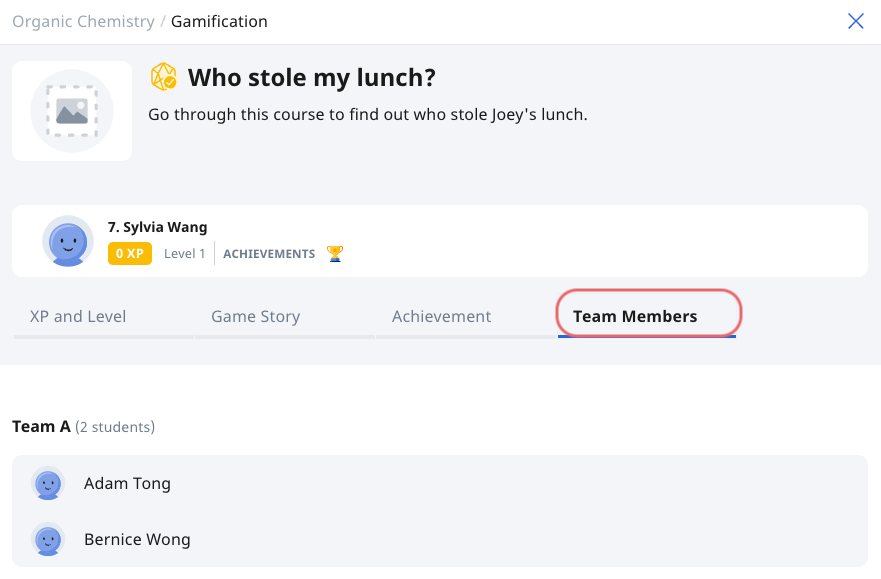The height and width of the screenshot is (579, 881).
Task: Click the Team A heading
Action: click(x=41, y=427)
